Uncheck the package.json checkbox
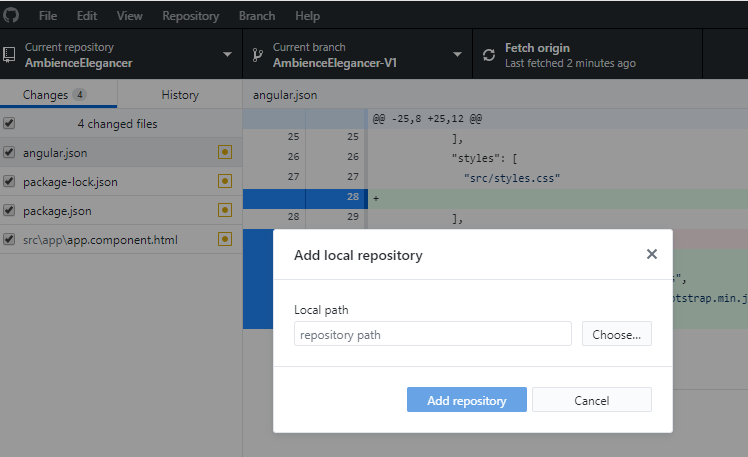This screenshot has width=748, height=457. click(x=9, y=210)
